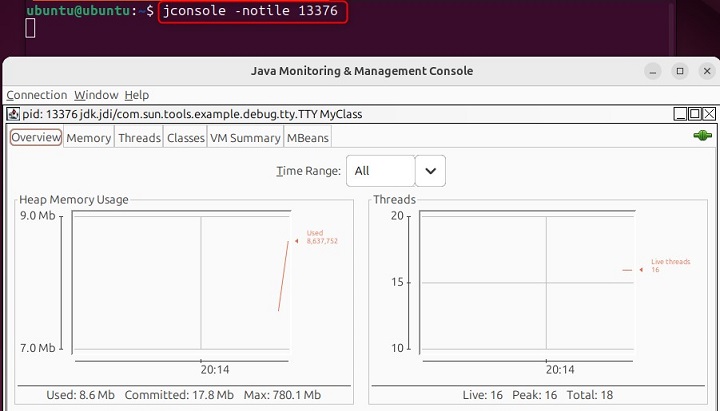The image size is (720, 411).
Task: Open the Help menu
Action: point(136,95)
